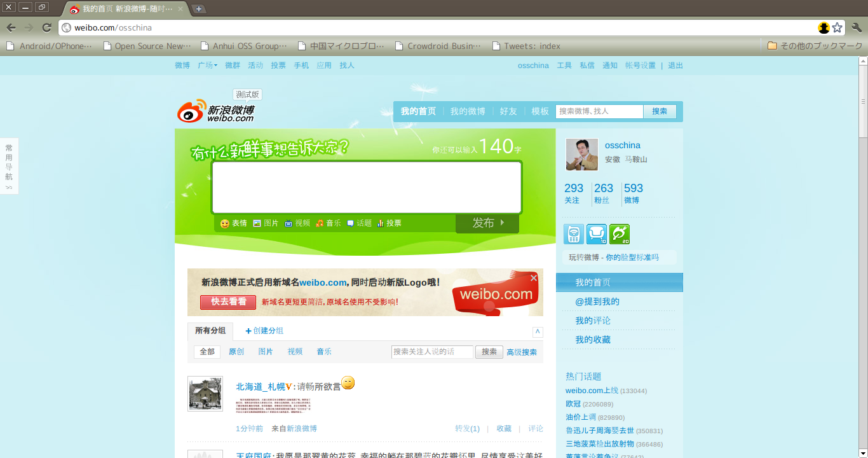Image resolution: width=868 pixels, height=458 pixels.
Task: Create a poll with 投票 in composer
Action: [390, 223]
